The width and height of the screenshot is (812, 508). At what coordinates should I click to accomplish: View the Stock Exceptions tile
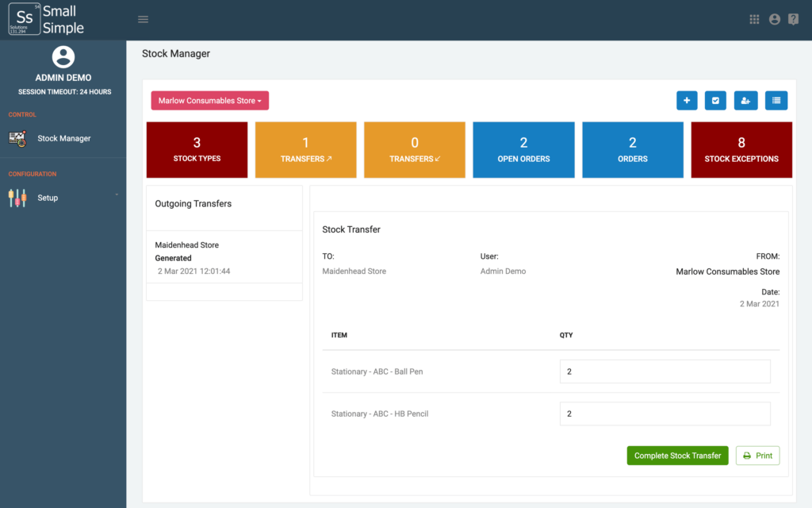pyautogui.click(x=741, y=149)
